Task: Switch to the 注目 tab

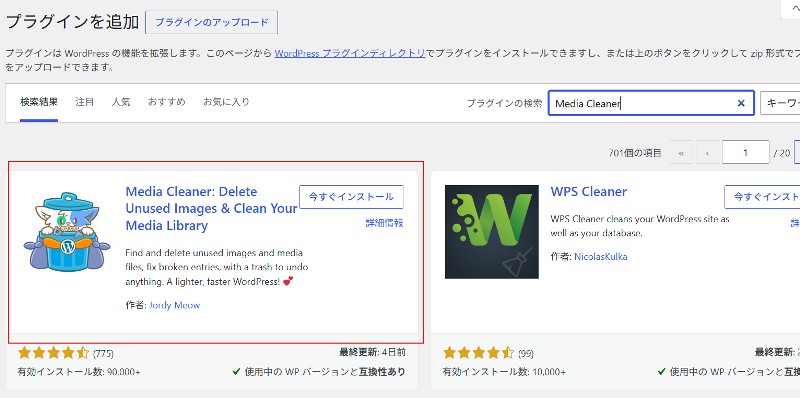Action: (84, 102)
